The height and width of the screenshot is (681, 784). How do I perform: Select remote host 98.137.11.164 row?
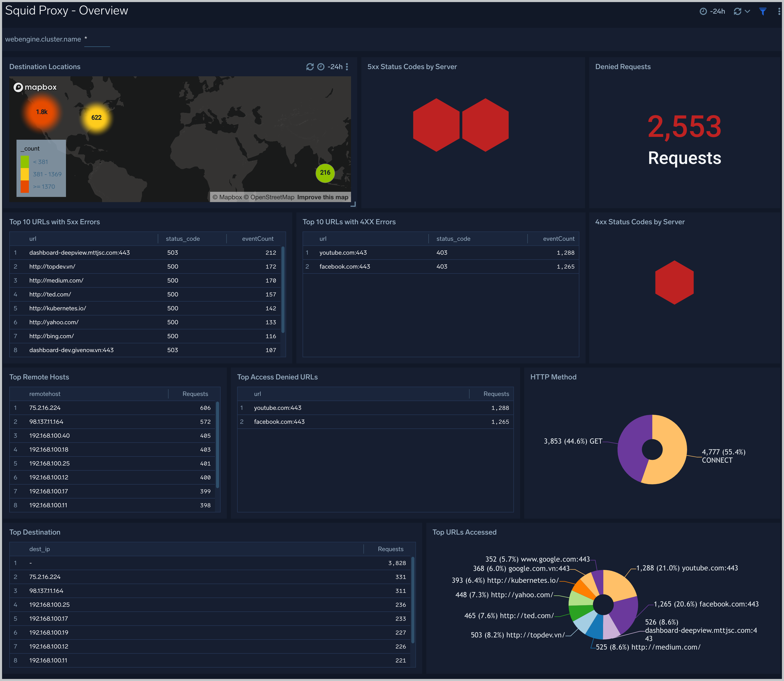pos(112,422)
